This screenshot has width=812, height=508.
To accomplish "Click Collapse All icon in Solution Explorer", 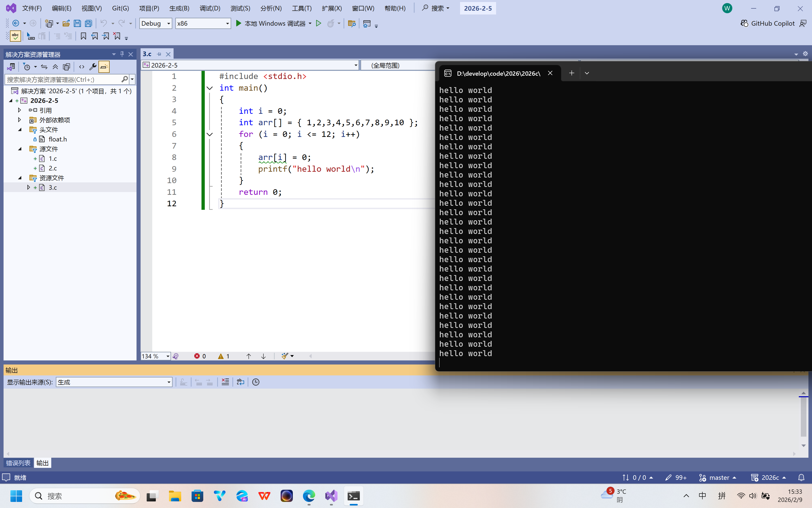I will pos(55,67).
